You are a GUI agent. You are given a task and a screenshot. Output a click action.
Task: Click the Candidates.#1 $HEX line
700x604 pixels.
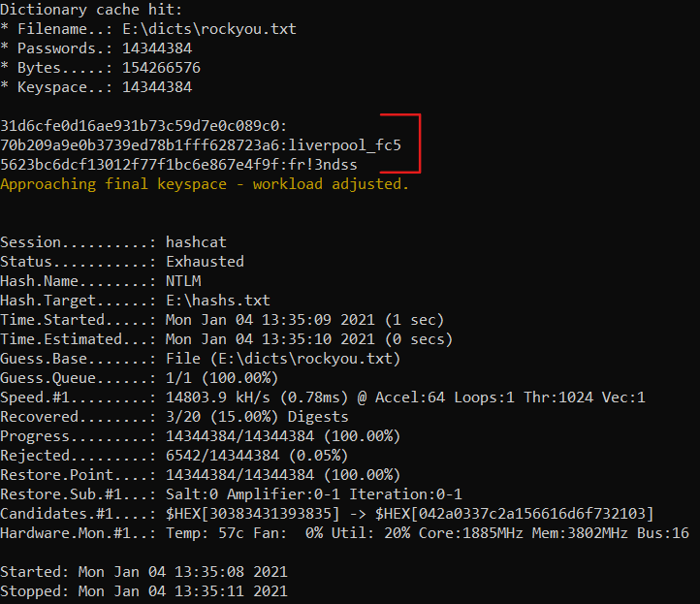tap(328, 514)
